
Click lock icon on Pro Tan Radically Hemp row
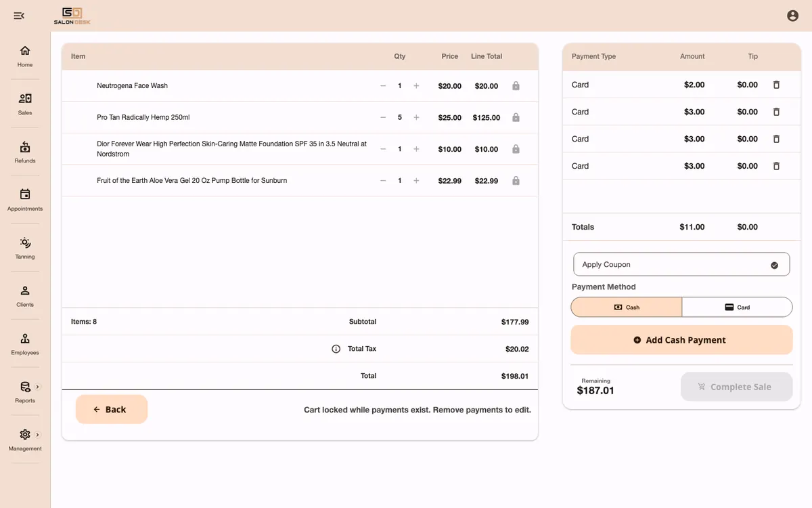pyautogui.click(x=516, y=117)
